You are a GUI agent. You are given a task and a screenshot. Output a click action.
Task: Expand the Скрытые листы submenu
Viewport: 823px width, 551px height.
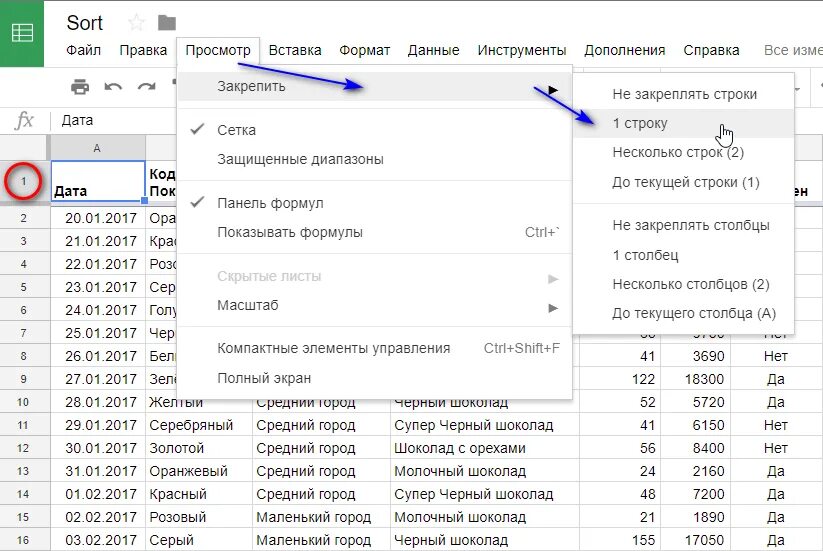375,277
